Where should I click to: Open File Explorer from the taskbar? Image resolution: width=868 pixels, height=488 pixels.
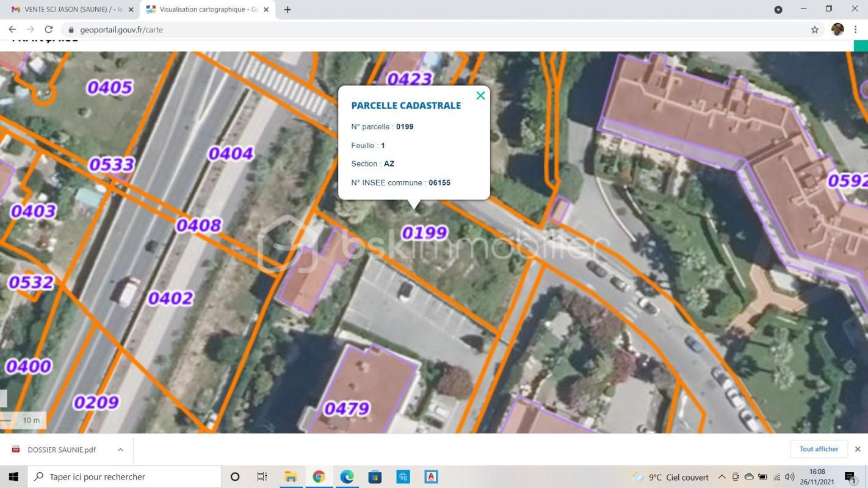point(291,477)
